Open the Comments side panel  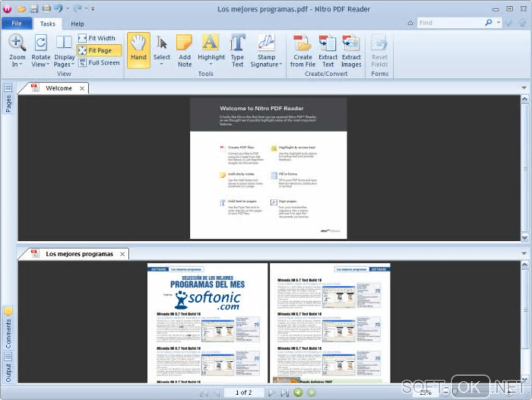[x=8, y=328]
